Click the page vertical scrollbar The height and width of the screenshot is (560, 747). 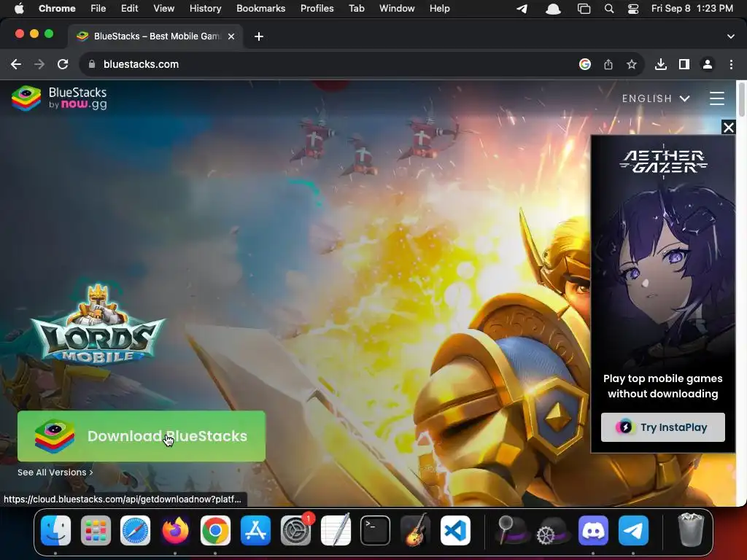[741, 99]
